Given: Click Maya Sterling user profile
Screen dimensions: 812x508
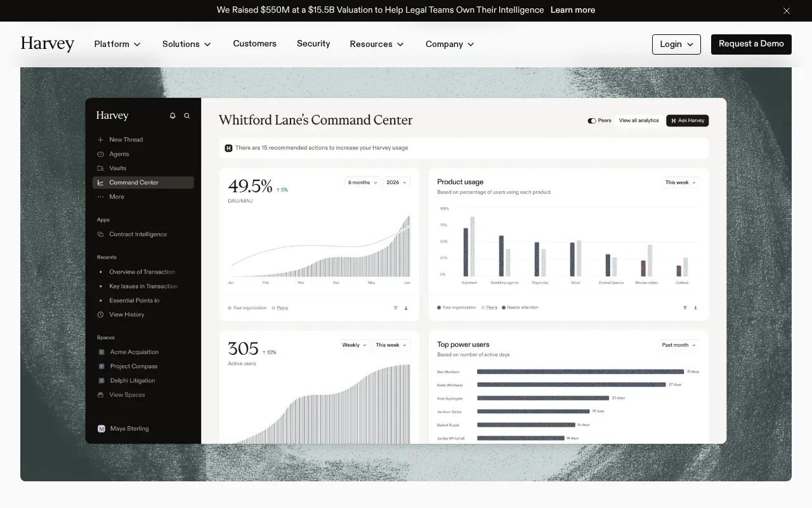Looking at the screenshot, I should 129,429.
